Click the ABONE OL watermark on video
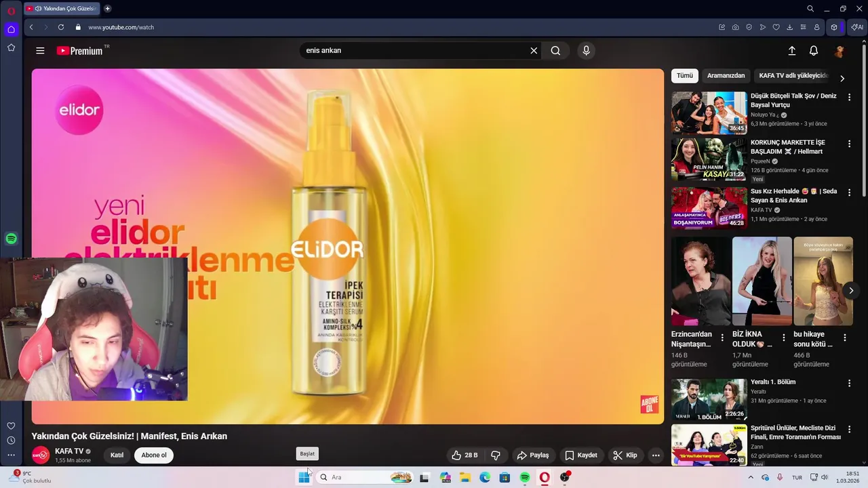 pos(649,405)
